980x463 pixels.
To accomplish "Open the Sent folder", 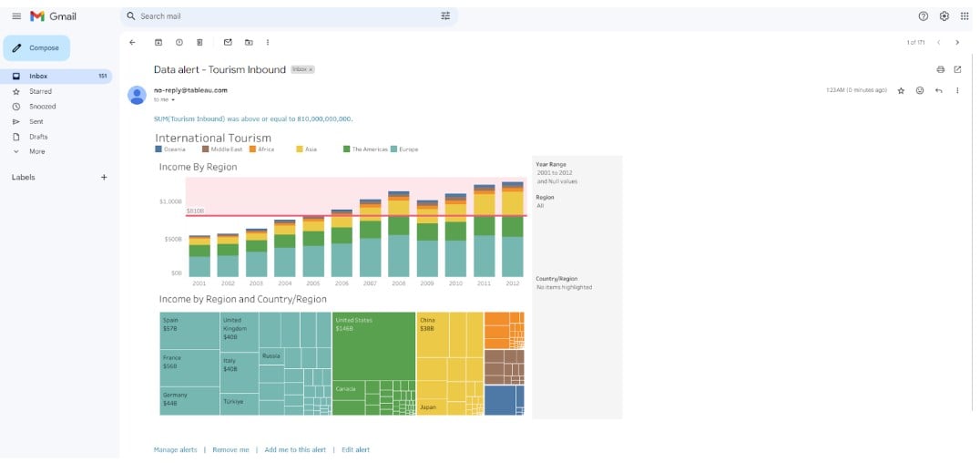I will 36,121.
